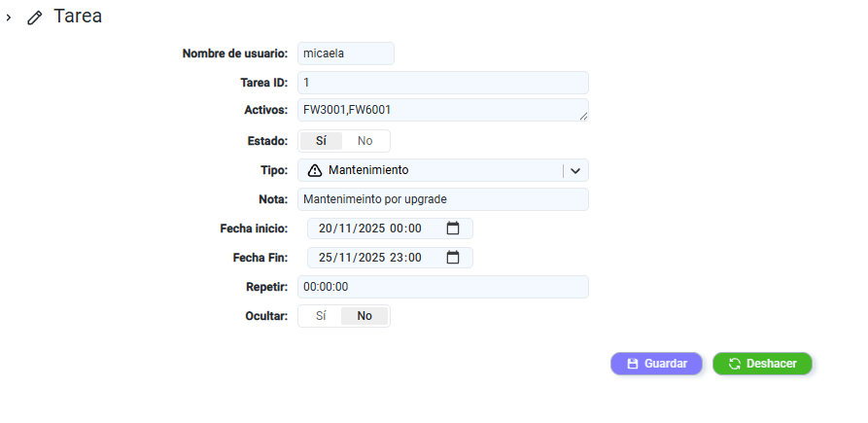Click the warning triangle icon in Tipo

(x=314, y=170)
